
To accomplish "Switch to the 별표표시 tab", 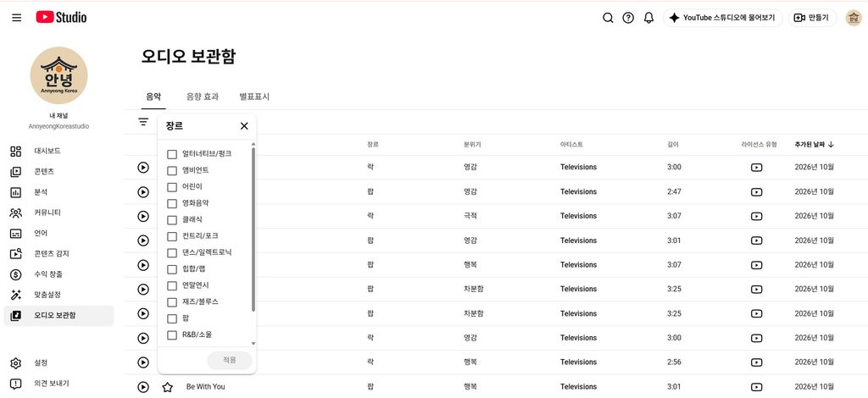I will click(x=254, y=97).
